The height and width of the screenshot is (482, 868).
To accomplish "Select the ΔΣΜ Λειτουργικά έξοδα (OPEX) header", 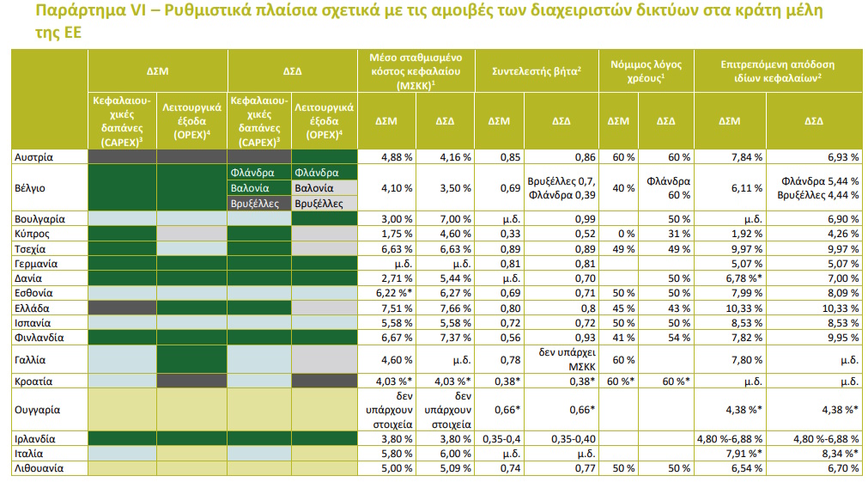I will coord(191,121).
